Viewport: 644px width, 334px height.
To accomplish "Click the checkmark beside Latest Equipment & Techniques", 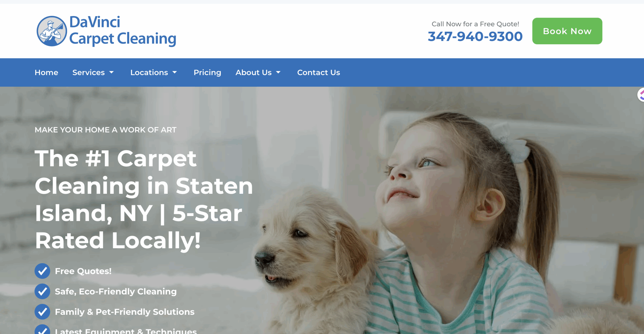I will click(x=42, y=329).
